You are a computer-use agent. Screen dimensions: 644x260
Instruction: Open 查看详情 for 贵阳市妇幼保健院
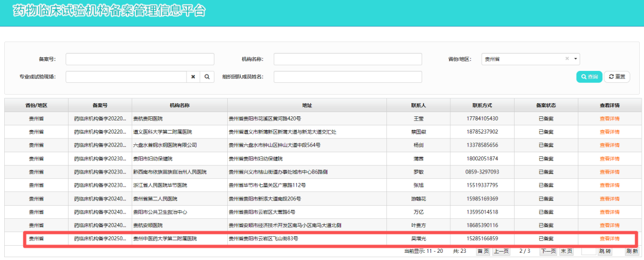pyautogui.click(x=609, y=159)
